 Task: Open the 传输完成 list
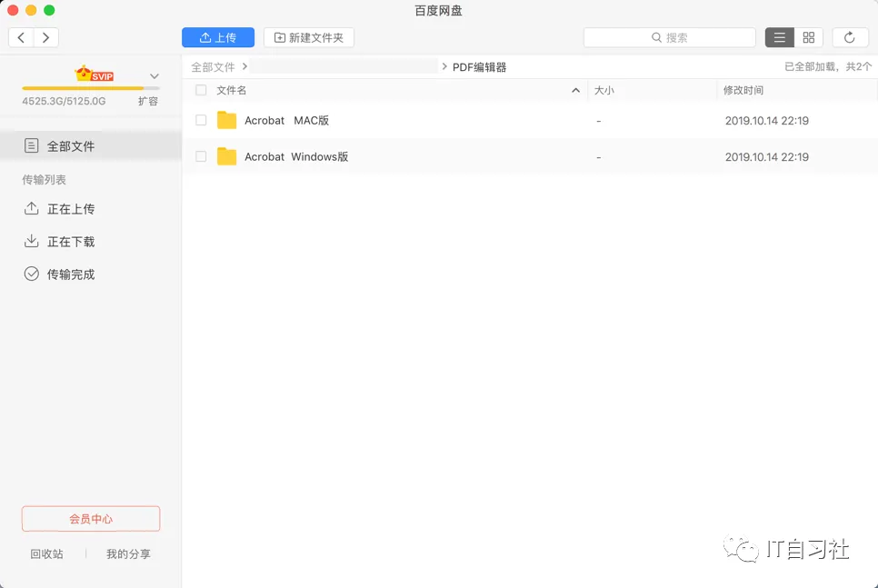pyautogui.click(x=71, y=274)
